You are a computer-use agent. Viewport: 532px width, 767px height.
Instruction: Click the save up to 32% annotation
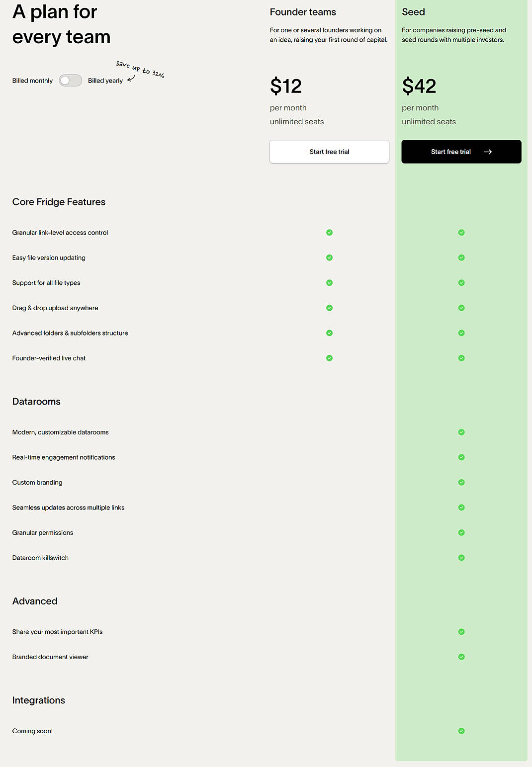click(140, 70)
